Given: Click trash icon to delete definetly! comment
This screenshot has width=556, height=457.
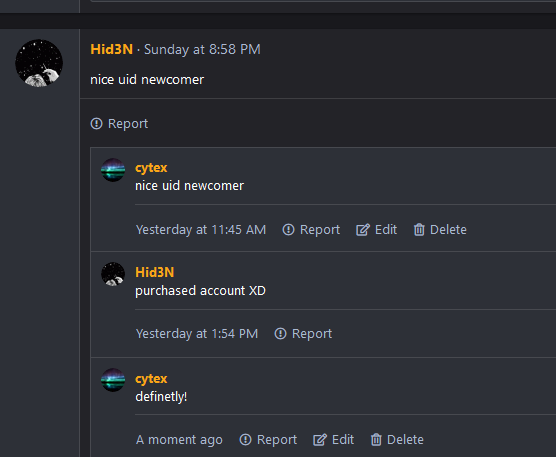Looking at the screenshot, I should (376, 440).
